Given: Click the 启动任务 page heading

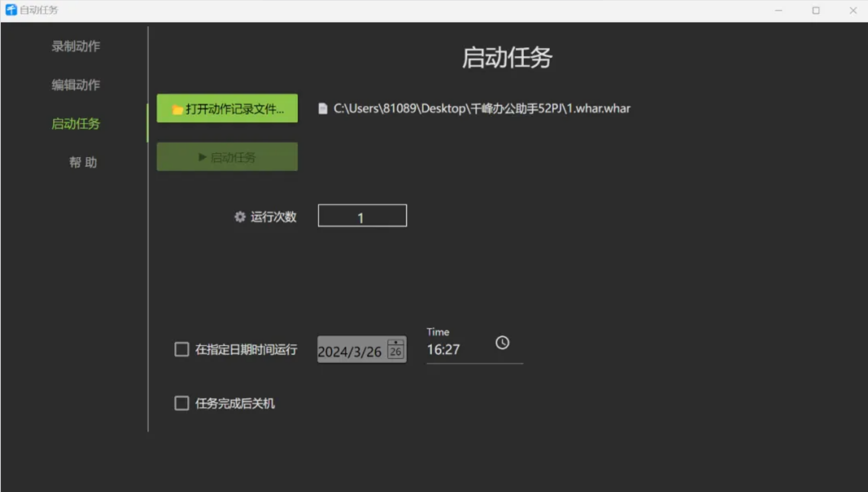Looking at the screenshot, I should pos(507,57).
